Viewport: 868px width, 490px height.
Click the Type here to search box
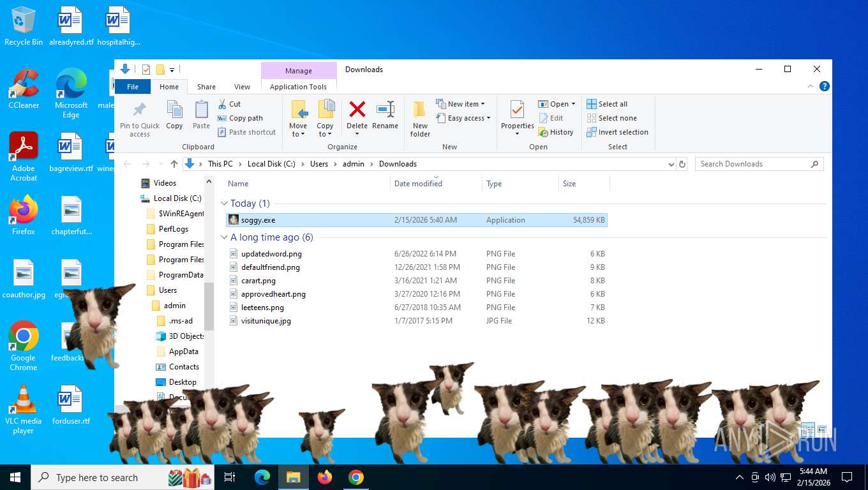click(123, 477)
